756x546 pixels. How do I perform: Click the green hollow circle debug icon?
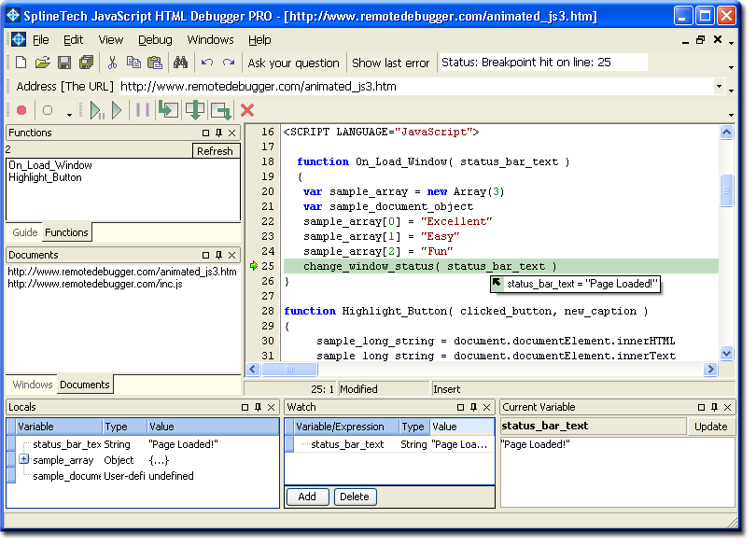48,110
